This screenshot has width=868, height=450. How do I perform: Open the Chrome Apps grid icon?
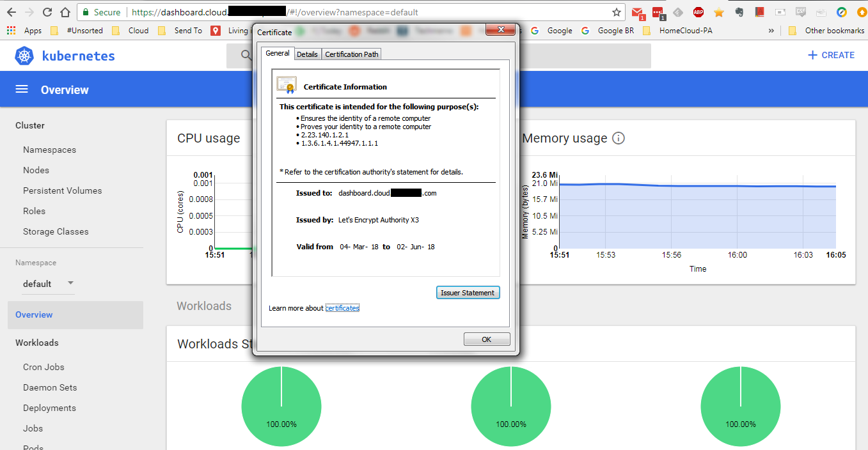10,30
